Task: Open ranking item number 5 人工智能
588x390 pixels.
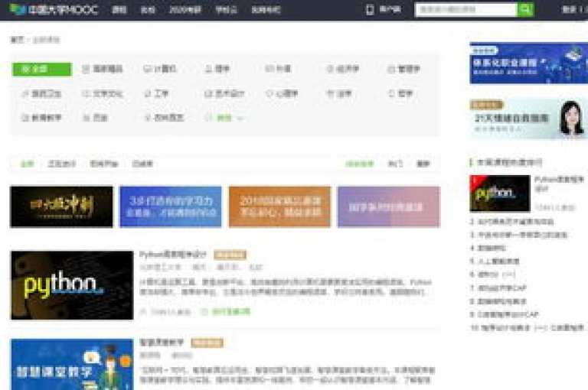Action: (x=495, y=261)
